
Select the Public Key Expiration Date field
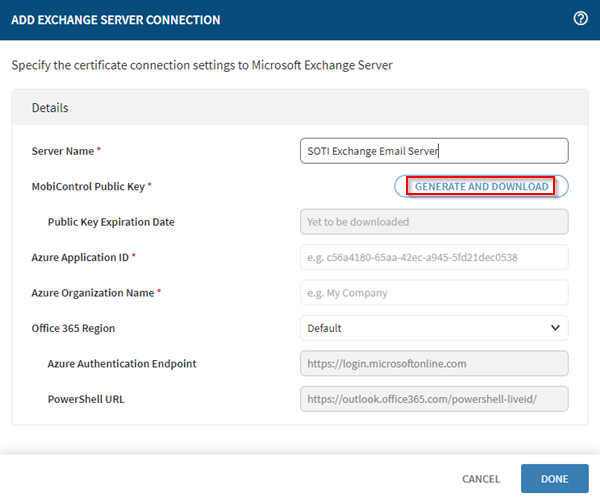coord(434,222)
